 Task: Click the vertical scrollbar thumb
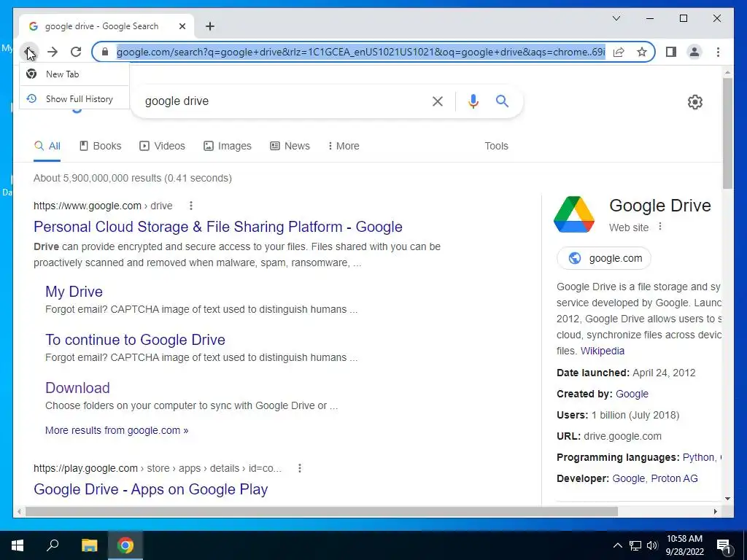pyautogui.click(x=727, y=133)
